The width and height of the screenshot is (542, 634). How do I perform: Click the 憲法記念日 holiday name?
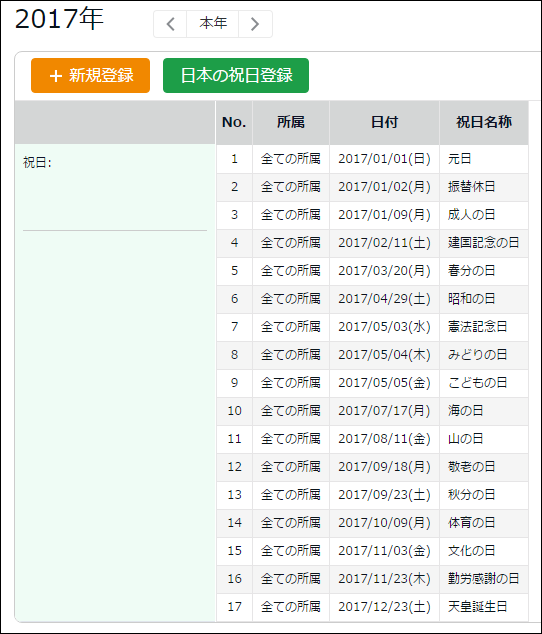click(x=477, y=327)
